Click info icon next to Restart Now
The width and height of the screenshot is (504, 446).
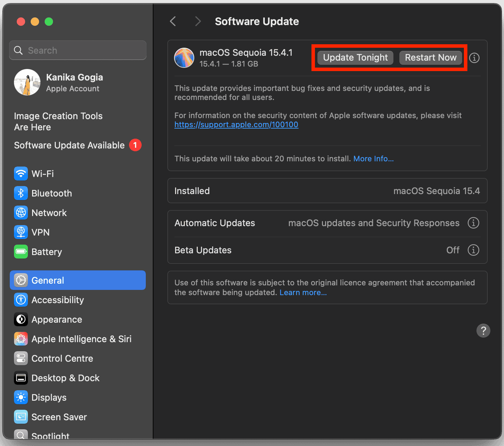474,58
